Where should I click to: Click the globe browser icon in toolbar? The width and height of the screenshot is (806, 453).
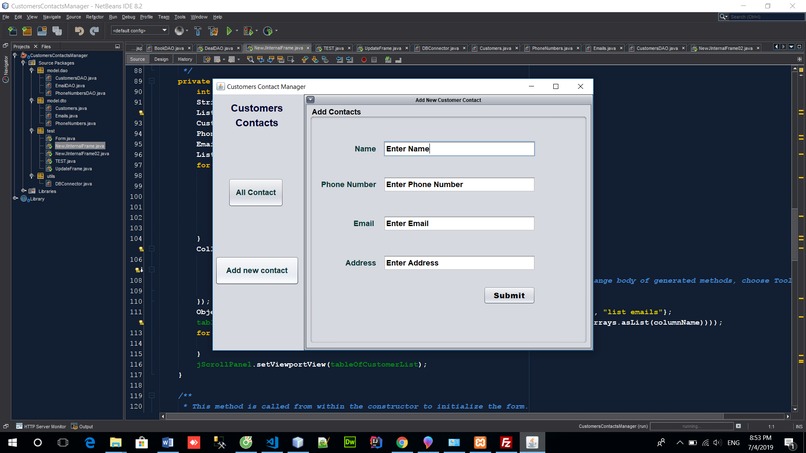(179, 31)
